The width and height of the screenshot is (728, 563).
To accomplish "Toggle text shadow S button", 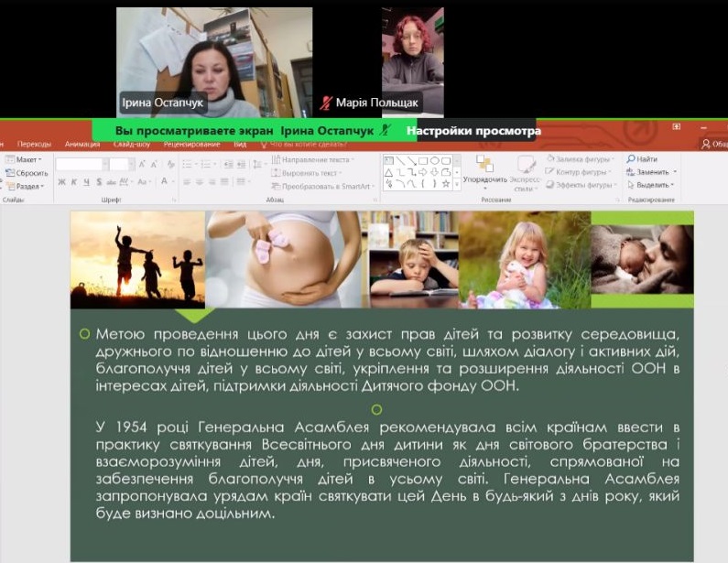I will 99,182.
